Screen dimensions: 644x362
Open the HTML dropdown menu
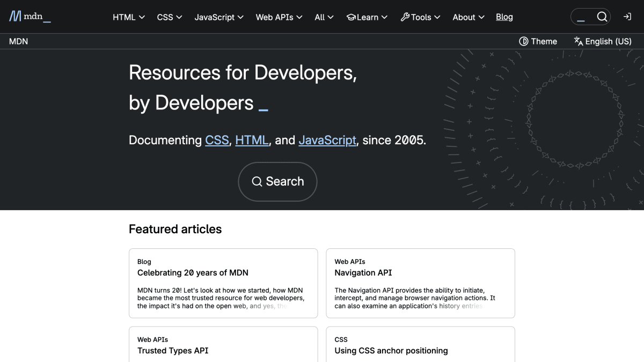point(129,17)
